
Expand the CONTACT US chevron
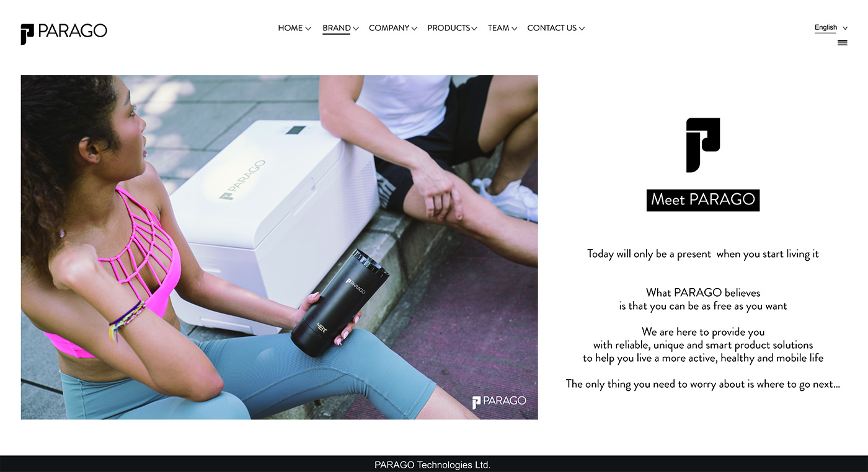582,28
